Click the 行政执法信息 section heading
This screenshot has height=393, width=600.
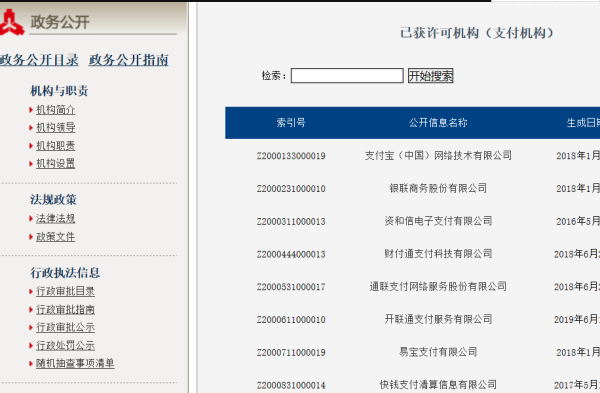click(x=65, y=273)
